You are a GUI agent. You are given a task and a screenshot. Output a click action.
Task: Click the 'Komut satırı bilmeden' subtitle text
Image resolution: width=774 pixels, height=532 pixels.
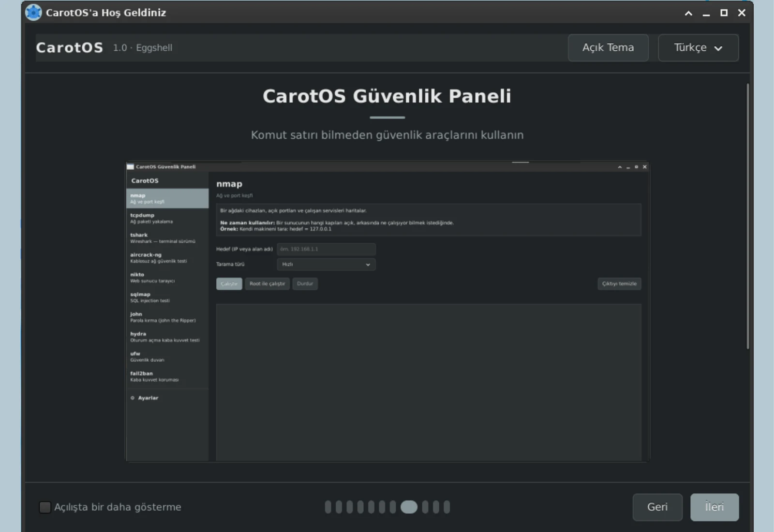[387, 135]
